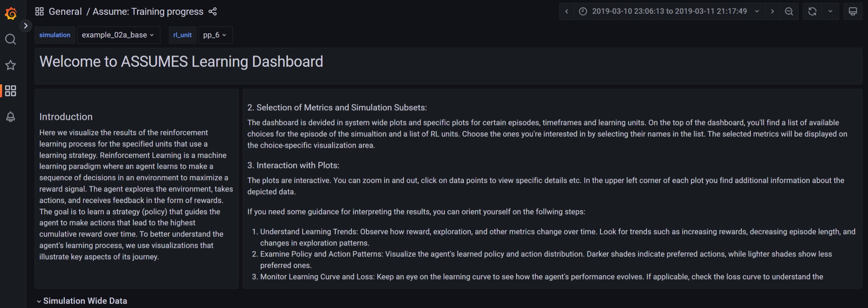Open refresh interval dropdown arrow

[830, 12]
